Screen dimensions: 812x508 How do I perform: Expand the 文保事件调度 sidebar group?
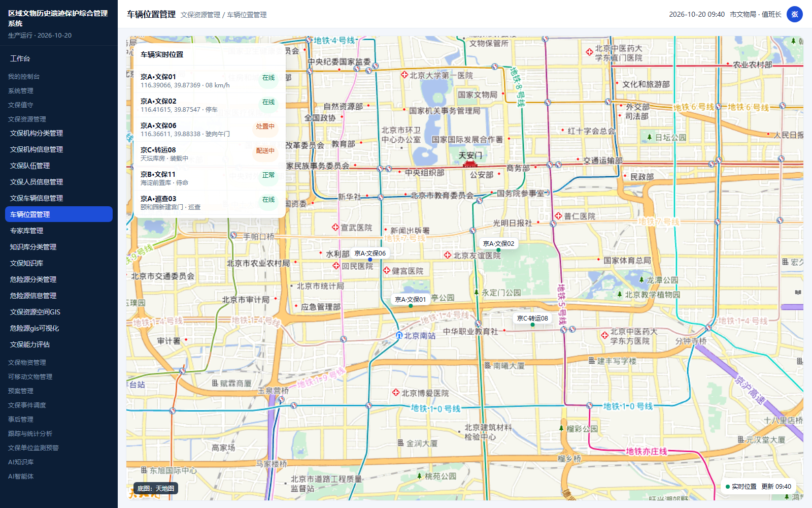point(27,405)
